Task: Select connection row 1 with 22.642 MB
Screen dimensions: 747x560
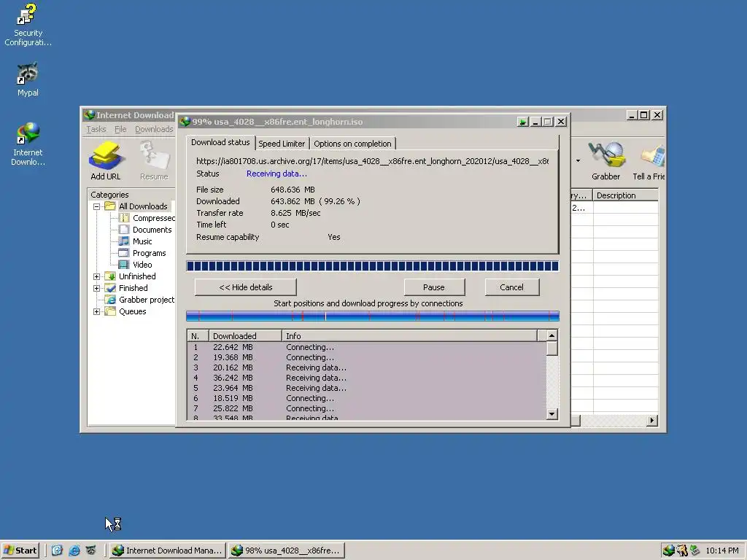Action: [x=367, y=347]
